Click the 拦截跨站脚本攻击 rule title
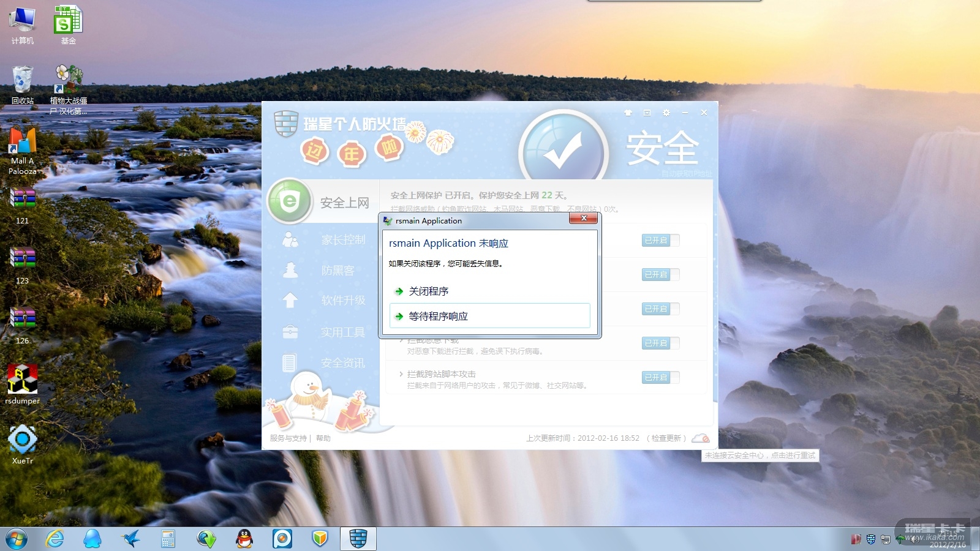 coord(442,374)
